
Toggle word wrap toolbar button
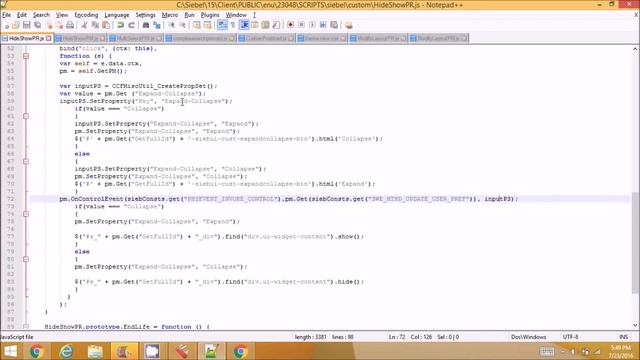coord(222,25)
